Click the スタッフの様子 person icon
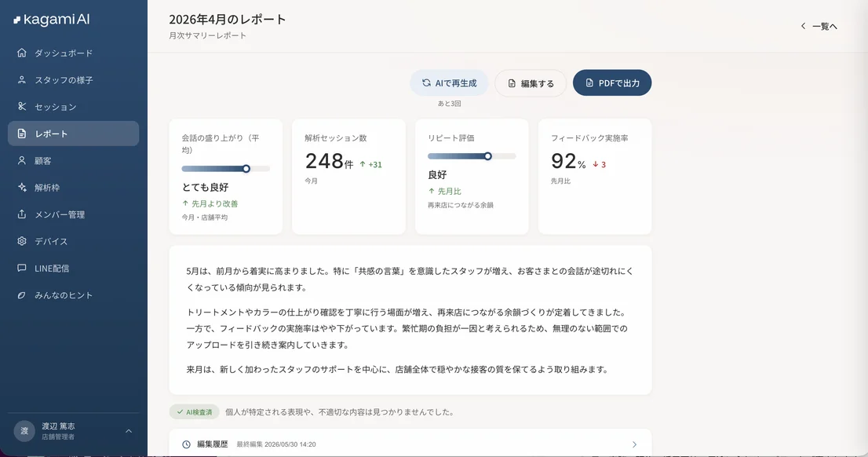The image size is (868, 457). (x=22, y=80)
